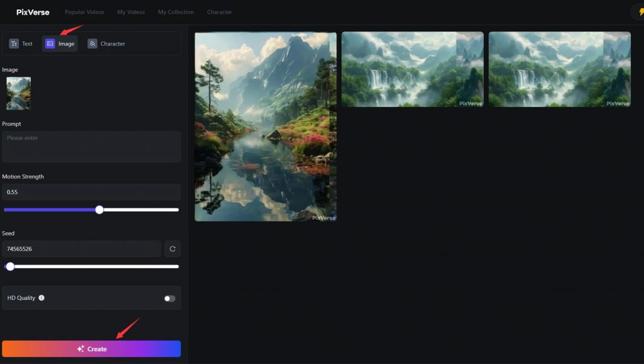Click the Seed number field
Screen dimensions: 644x364
81,249
